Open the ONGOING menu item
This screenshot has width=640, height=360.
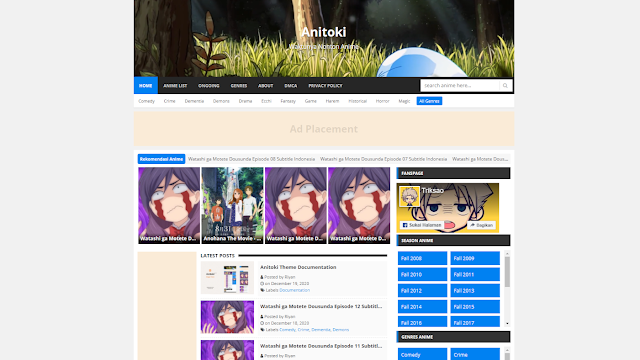pyautogui.click(x=209, y=86)
